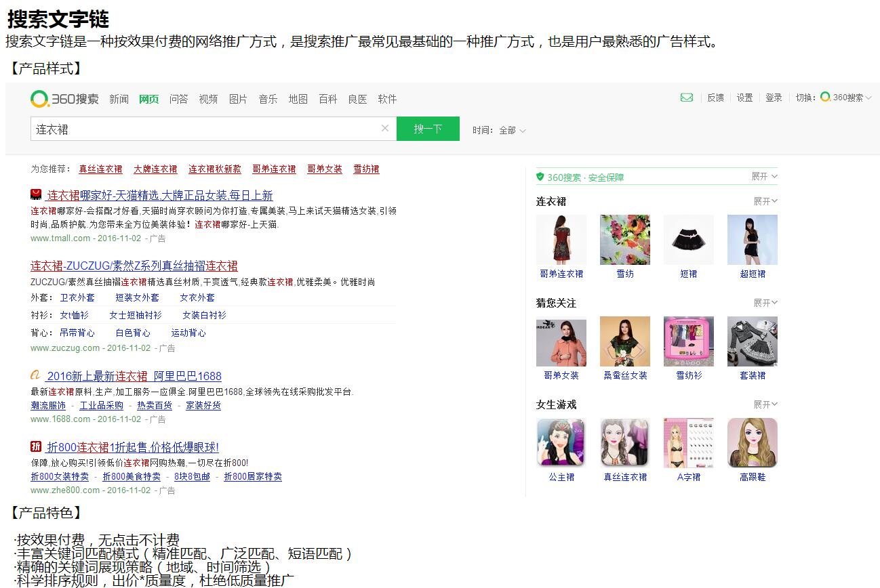Open the 雪纺 floral fabric thumbnail
Screen dimensions: 880x588
click(x=625, y=240)
